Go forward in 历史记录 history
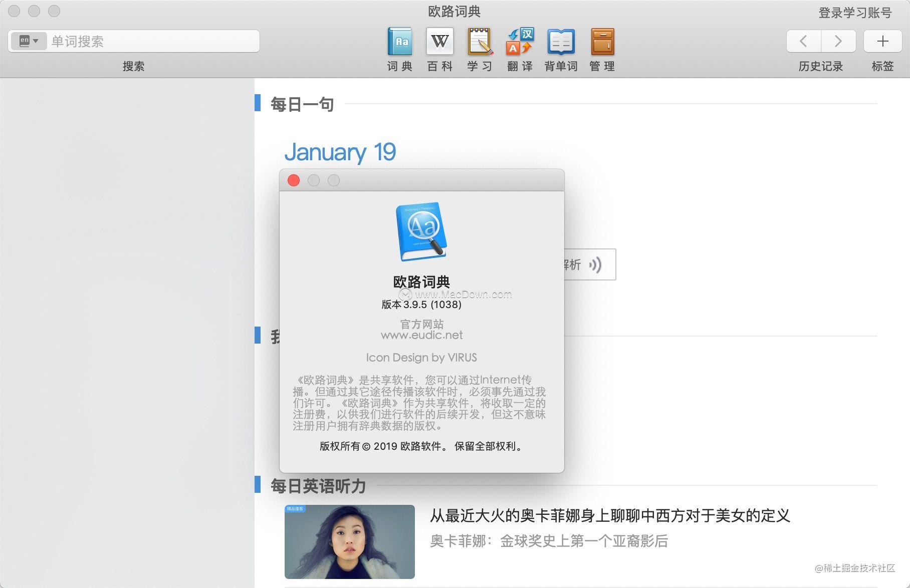The width and height of the screenshot is (910, 588). (x=838, y=41)
